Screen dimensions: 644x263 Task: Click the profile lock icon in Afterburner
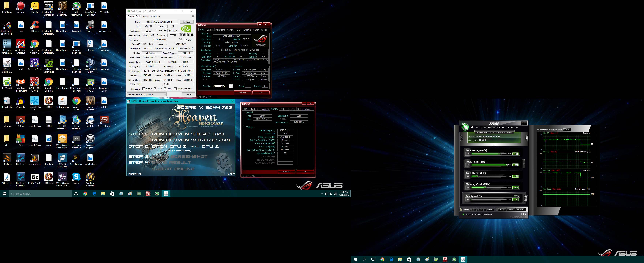(461, 210)
